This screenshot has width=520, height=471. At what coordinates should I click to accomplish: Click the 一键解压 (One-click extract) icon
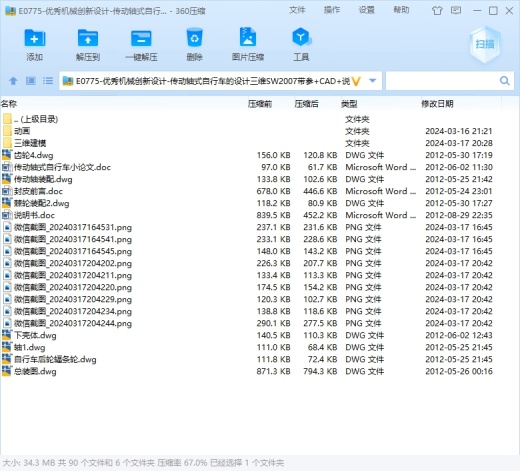pyautogui.click(x=141, y=38)
